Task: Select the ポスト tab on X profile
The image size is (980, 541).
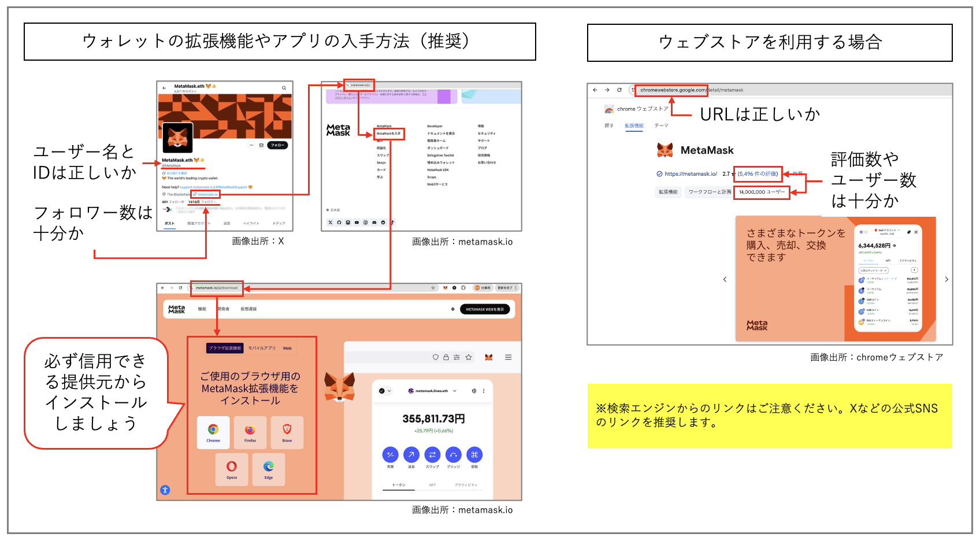Action: 169,223
